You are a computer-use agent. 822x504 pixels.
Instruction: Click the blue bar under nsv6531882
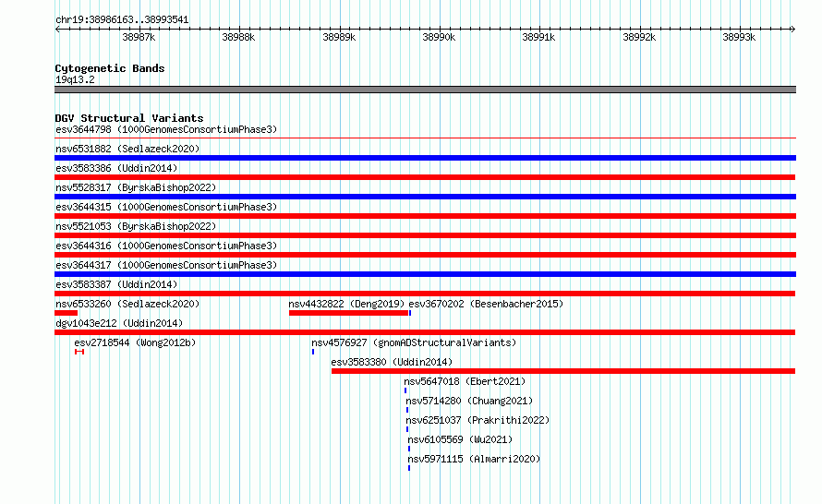425,158
